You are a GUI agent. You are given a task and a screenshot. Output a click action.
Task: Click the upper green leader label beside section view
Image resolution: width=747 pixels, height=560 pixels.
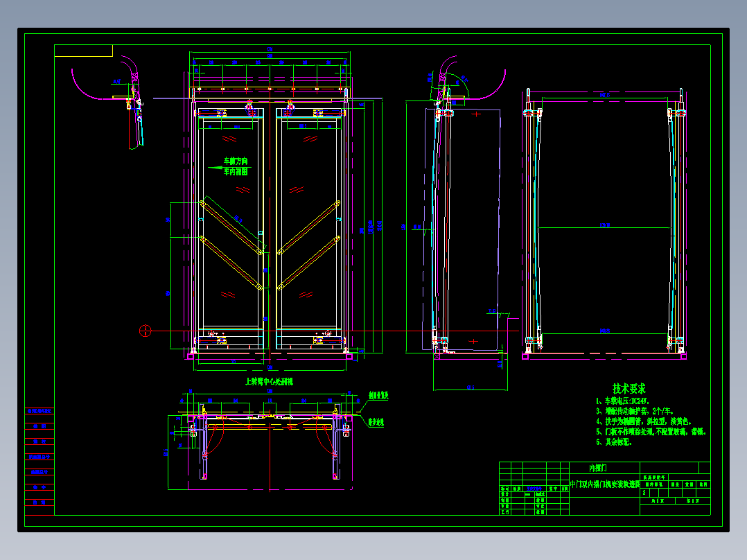(378, 396)
